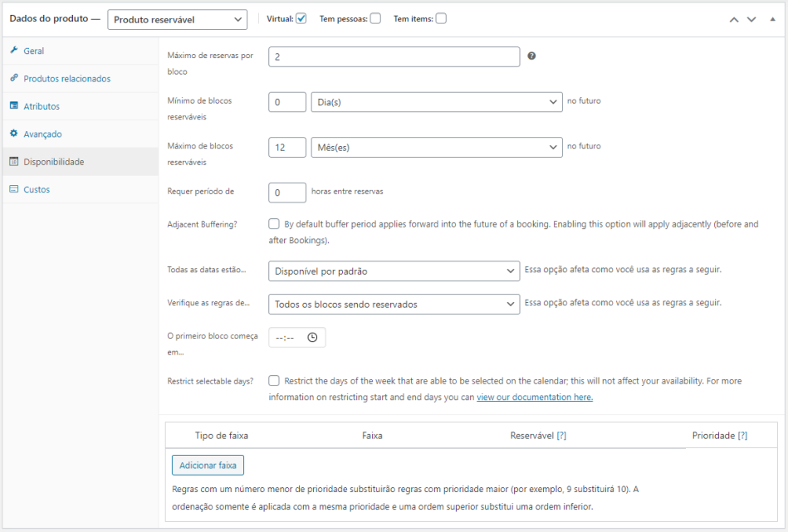Screen dimensions: 788x532
Task: Open the Dia(s) unit dropdown
Action: pos(436,101)
